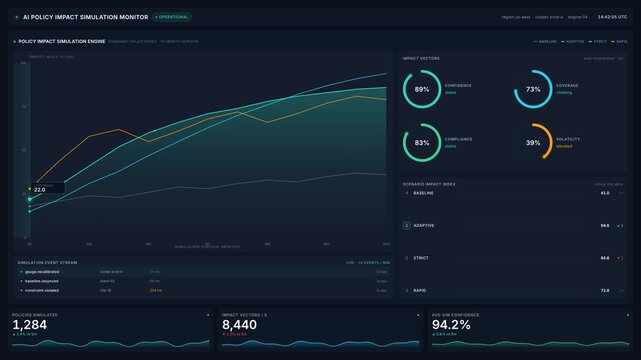
Task: Toggle the STRICT series in chart legend
Action: click(598, 42)
